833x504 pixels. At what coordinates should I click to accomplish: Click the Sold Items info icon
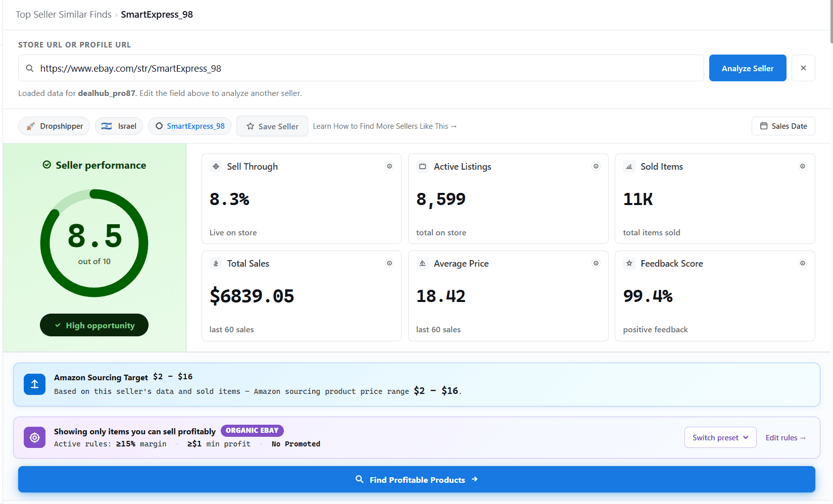coord(803,166)
